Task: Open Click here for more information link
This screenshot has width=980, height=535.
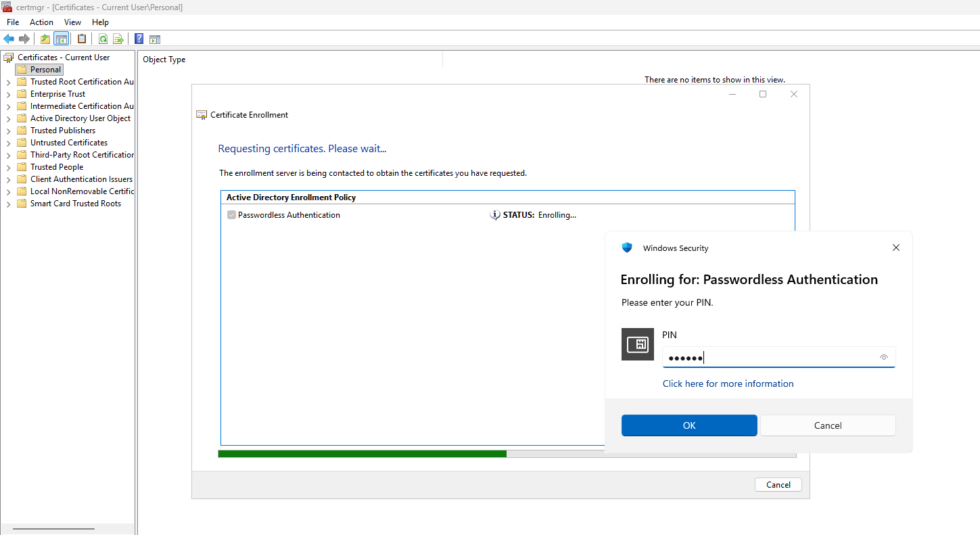Action: 728,383
